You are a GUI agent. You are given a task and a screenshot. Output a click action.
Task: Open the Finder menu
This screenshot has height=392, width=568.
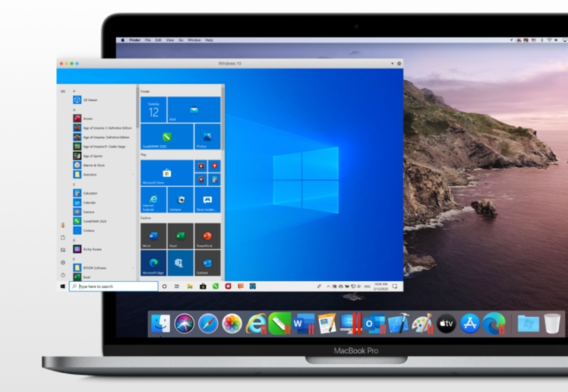pos(134,40)
